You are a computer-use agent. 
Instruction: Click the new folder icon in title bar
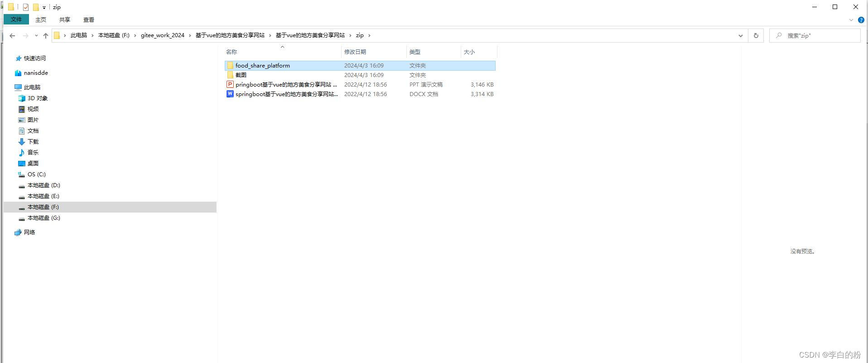coord(36,7)
